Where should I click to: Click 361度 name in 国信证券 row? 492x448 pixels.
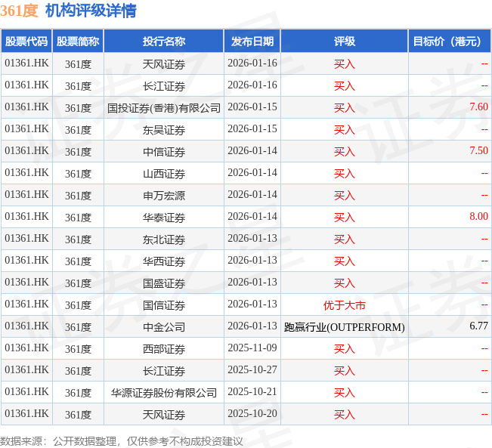pos(78,305)
